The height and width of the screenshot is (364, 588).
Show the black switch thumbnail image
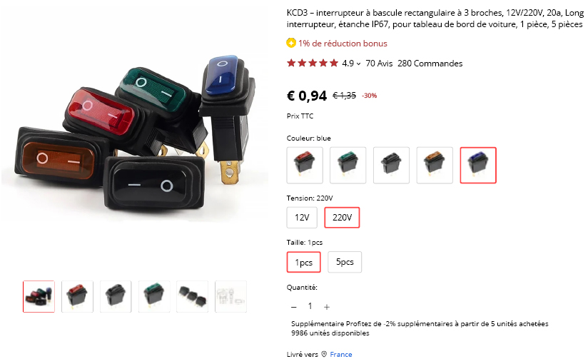click(116, 296)
